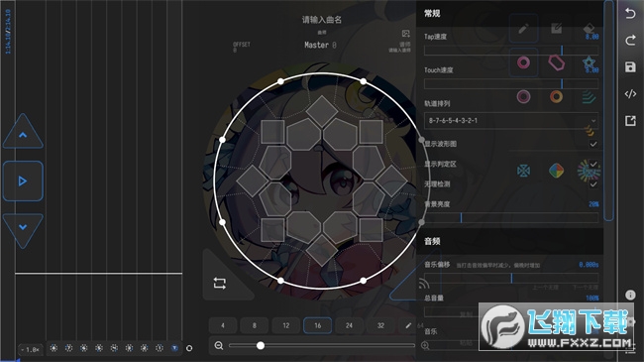644x362 pixels.
Task: Toggle the 显示波形图 checkbox
Action: coord(593,144)
